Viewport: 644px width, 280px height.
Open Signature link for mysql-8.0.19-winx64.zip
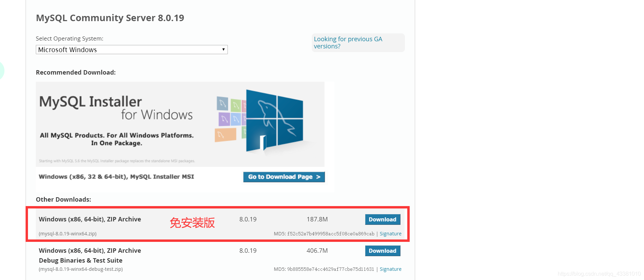click(x=391, y=234)
